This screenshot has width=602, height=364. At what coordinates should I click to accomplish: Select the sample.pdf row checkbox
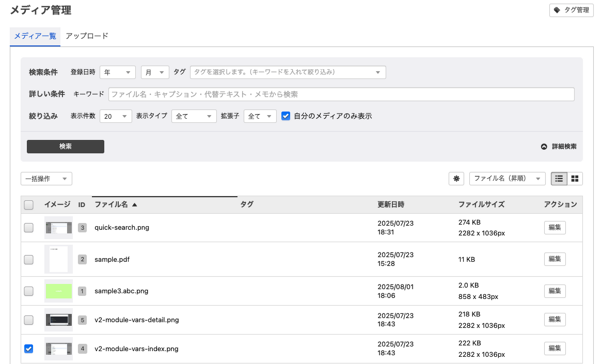coord(29,260)
